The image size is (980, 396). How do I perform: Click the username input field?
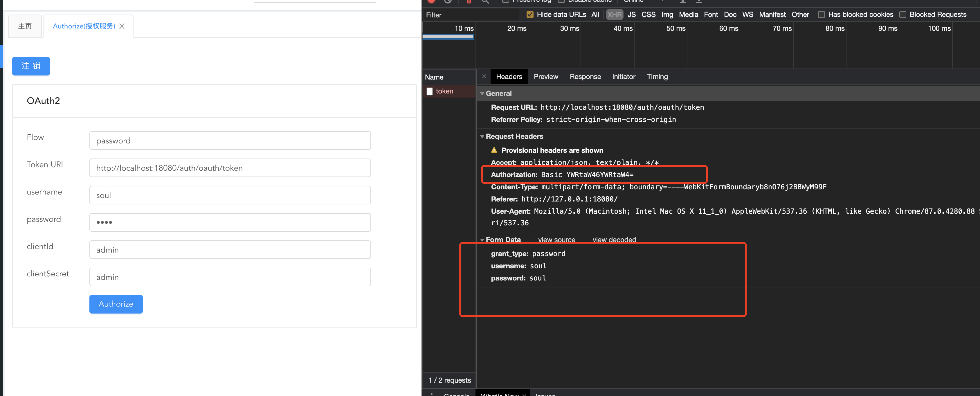(230, 195)
